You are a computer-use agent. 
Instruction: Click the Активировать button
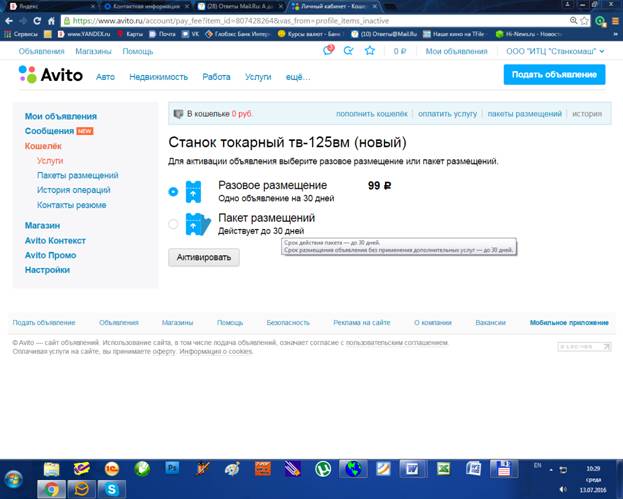tap(204, 257)
